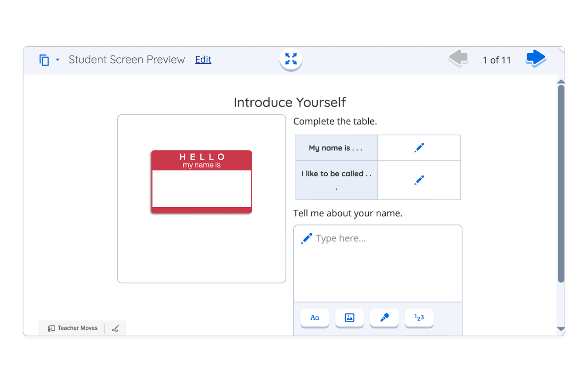Viewport: 588px width, 383px height.
Task: Click the scroll down arrow on the scrollbar
Action: pyautogui.click(x=560, y=329)
